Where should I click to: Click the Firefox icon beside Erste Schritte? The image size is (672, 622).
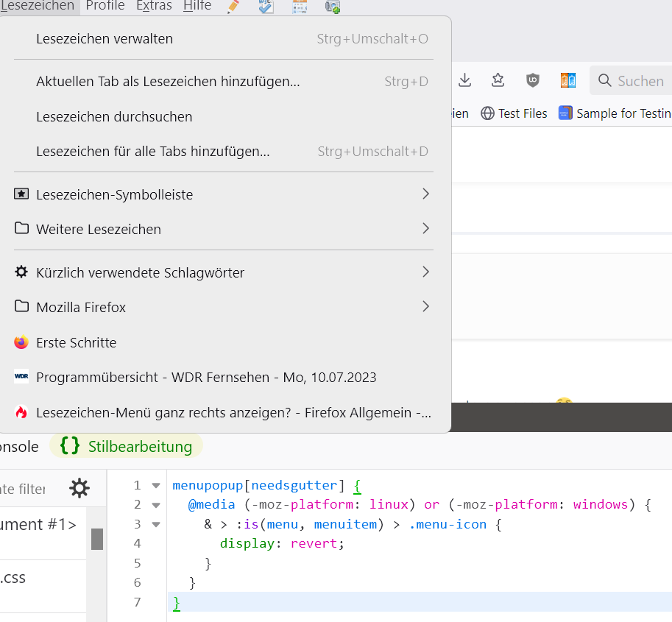coord(21,342)
